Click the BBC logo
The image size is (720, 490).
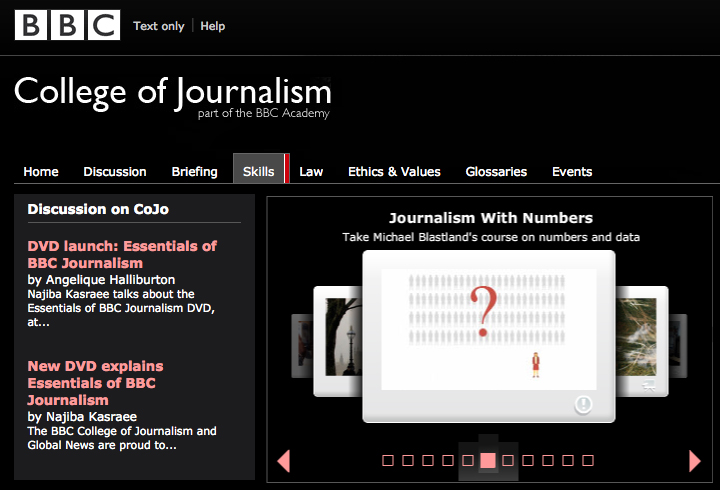coord(68,25)
